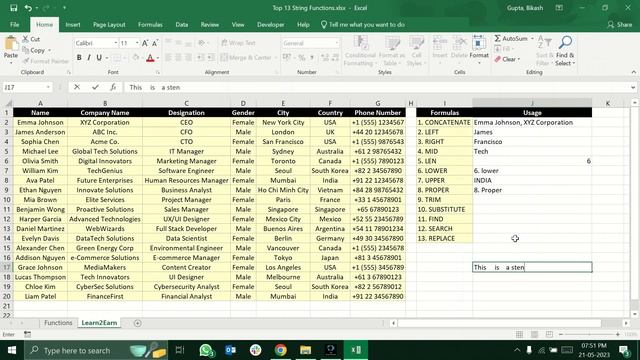This screenshot has height=360, width=640.
Task: Toggle Bold formatting
Action: point(79,58)
